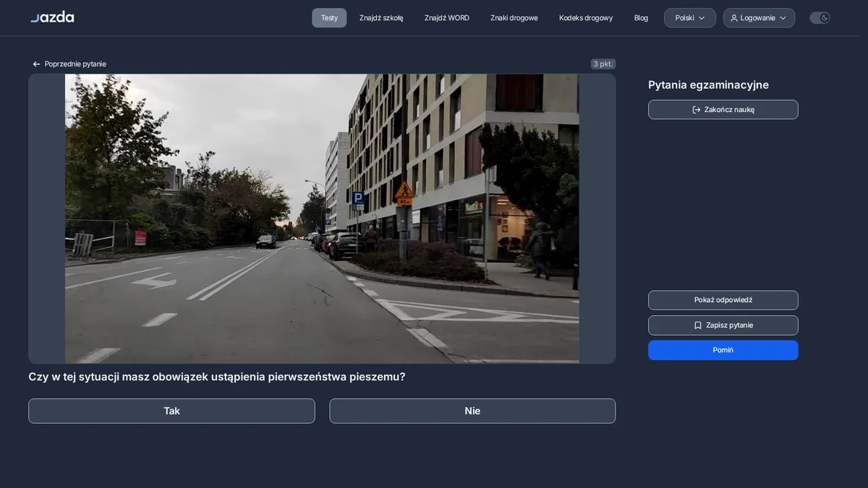Visit the Blog page
This screenshot has width=868, height=488.
[641, 18]
